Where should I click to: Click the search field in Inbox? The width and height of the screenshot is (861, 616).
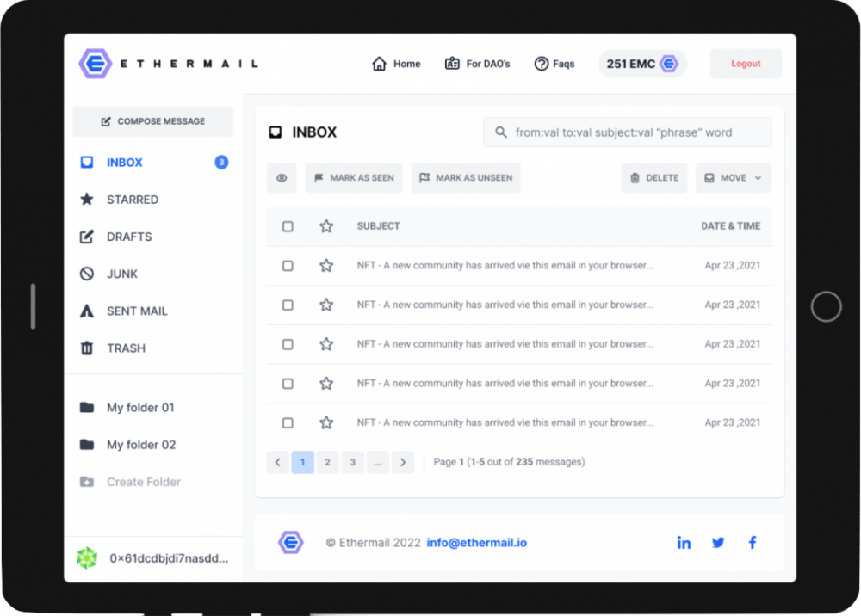tap(627, 132)
